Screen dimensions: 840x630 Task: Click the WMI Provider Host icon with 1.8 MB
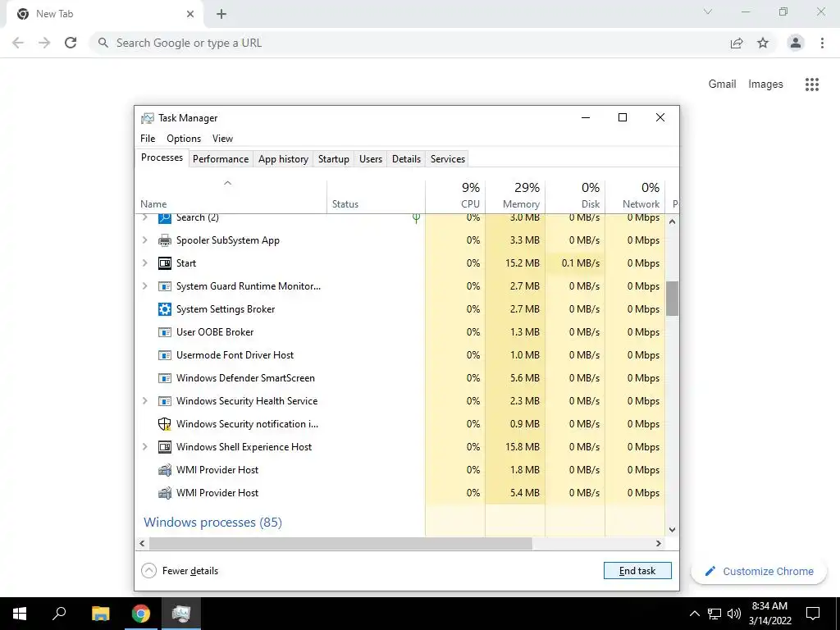coord(164,470)
